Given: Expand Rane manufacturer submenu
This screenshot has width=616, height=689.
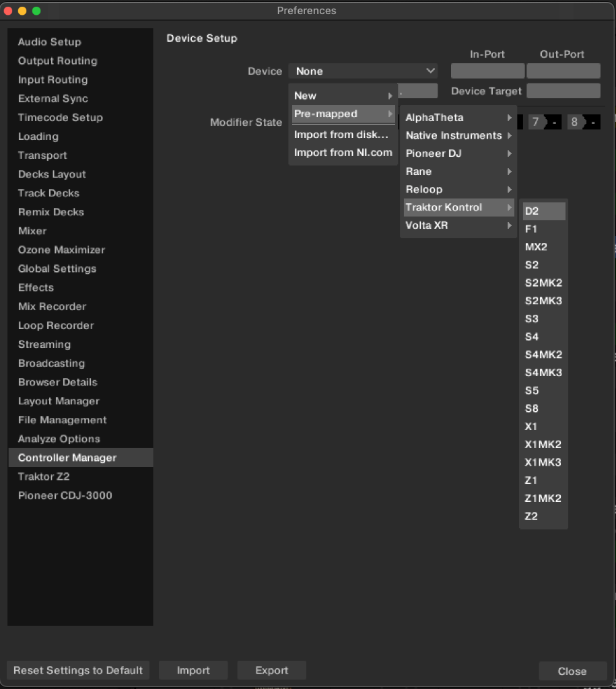Looking at the screenshot, I should pos(458,172).
